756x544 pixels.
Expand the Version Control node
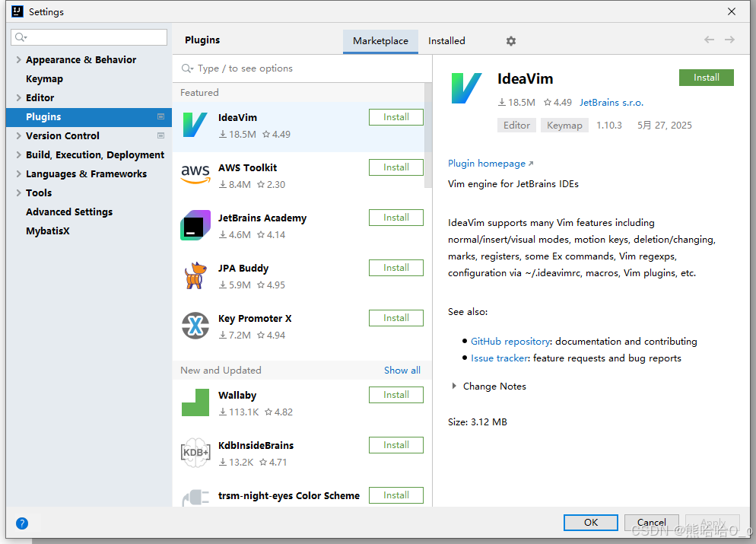(18, 136)
